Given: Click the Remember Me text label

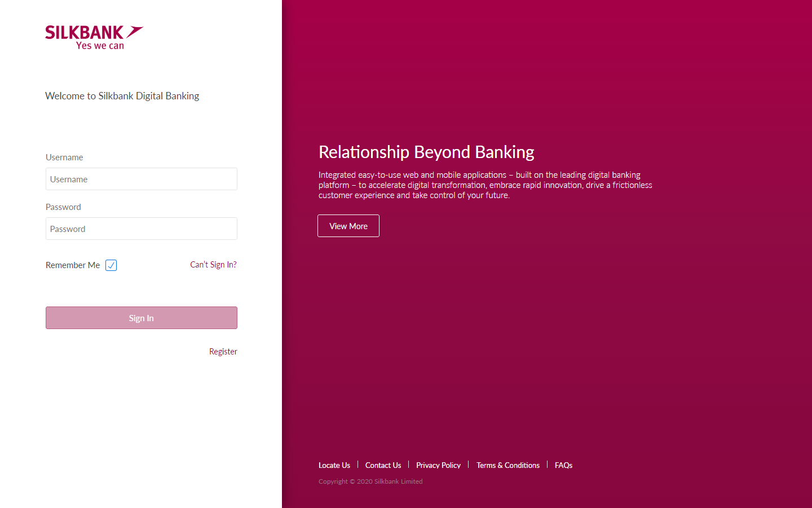Looking at the screenshot, I should click(73, 265).
